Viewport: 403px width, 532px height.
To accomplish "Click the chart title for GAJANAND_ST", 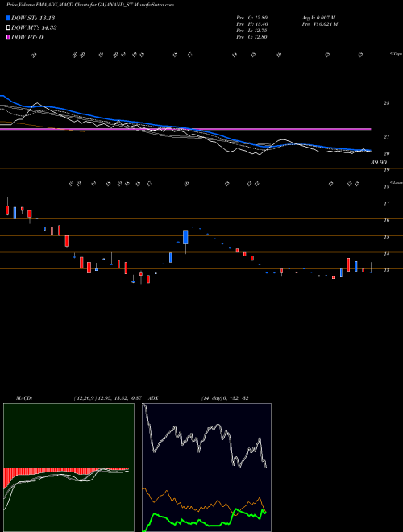I will (x=90, y=6).
